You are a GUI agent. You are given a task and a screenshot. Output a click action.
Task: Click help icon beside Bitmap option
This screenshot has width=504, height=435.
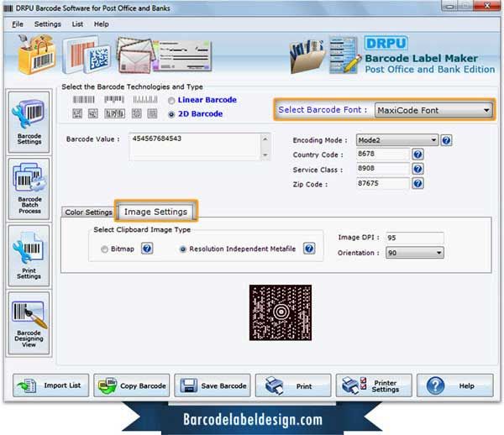[x=147, y=249]
